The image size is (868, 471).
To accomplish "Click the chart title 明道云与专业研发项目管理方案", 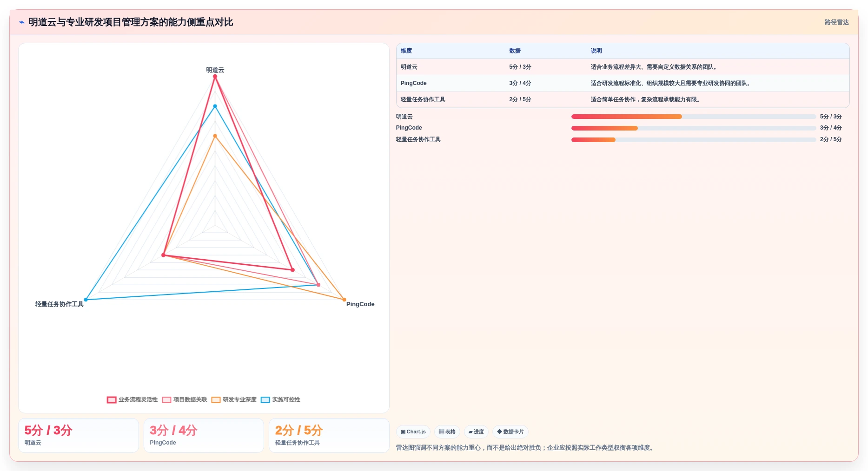I will point(131,22).
